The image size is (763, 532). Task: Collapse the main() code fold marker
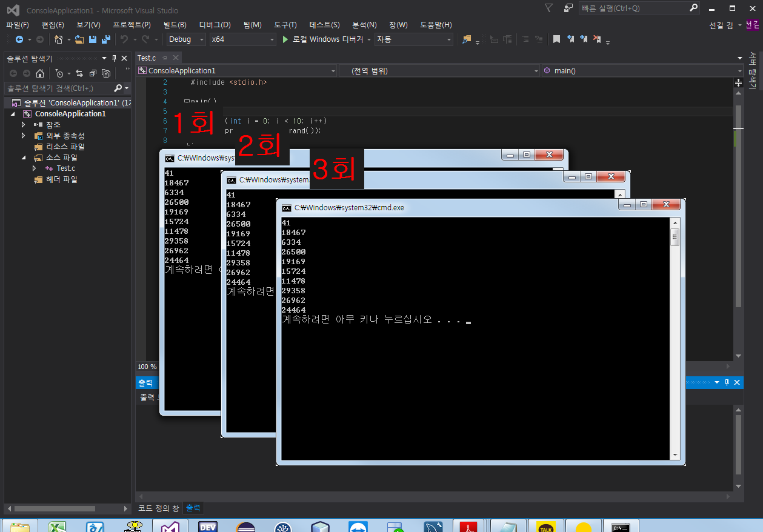click(x=187, y=101)
